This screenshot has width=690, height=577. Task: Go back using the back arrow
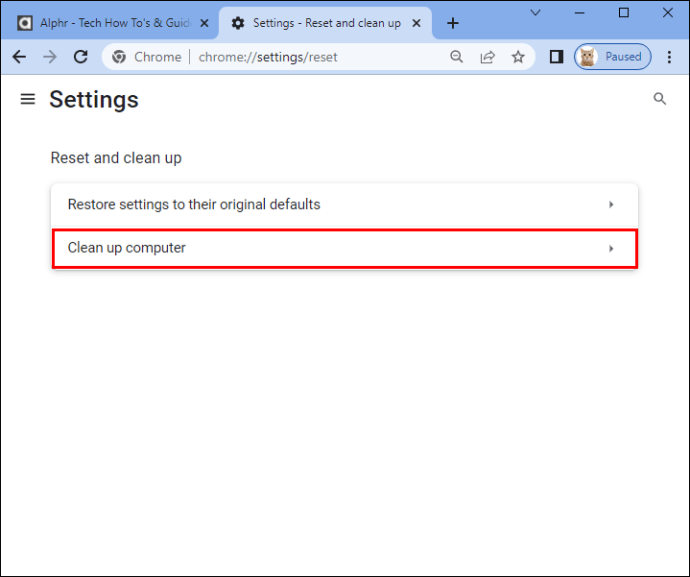point(19,57)
